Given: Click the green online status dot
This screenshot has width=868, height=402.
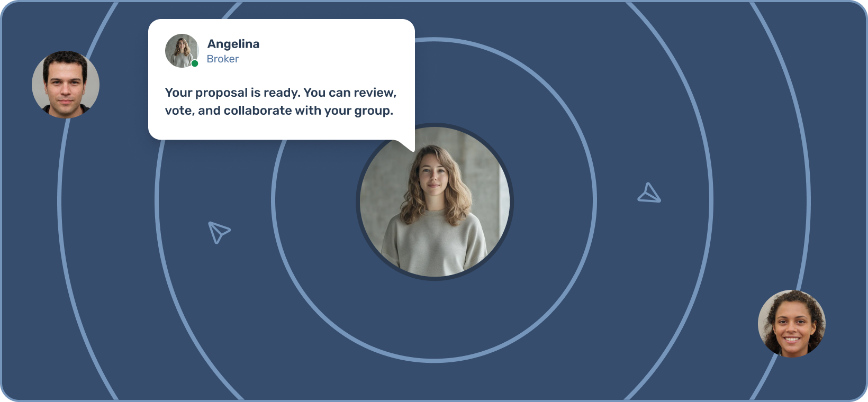Looking at the screenshot, I should pos(195,63).
